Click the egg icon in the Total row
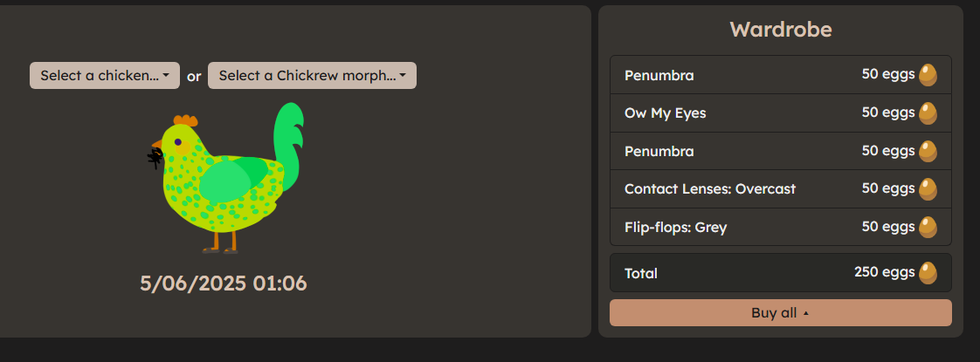Screen dimensions: 980x362 (x=928, y=273)
